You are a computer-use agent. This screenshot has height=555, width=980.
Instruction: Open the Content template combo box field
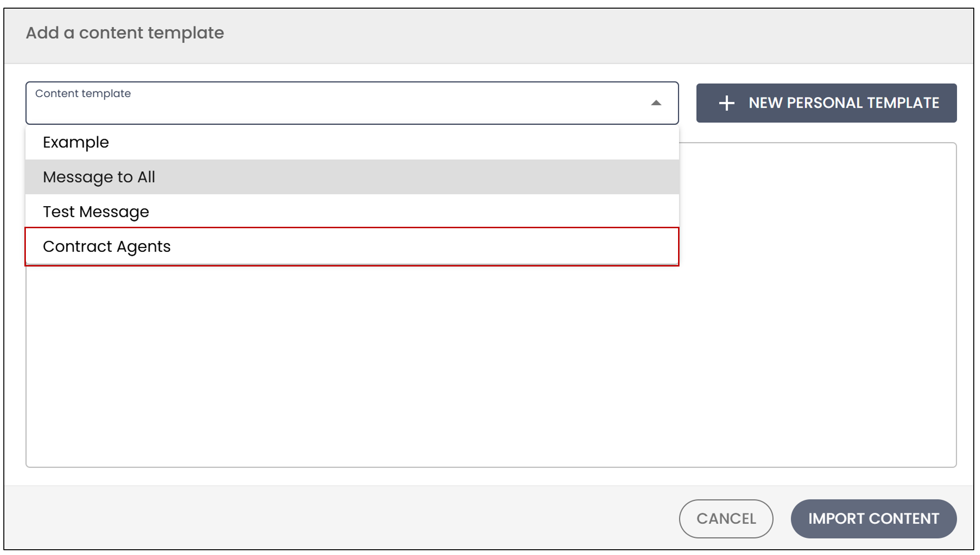pyautogui.click(x=352, y=103)
